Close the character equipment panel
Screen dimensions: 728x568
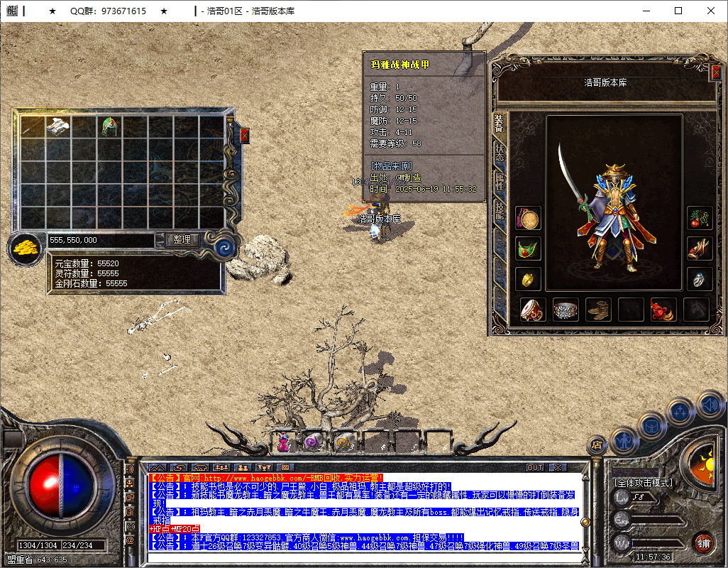716,68
